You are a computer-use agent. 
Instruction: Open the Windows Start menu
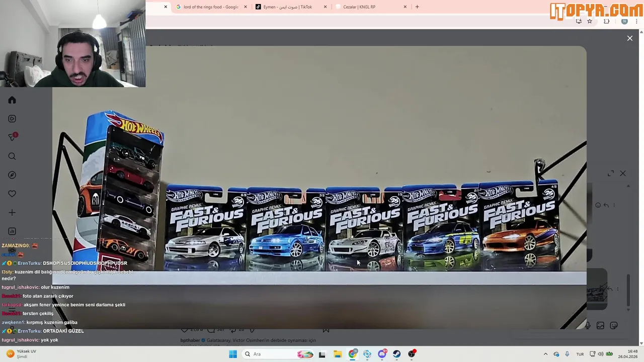click(x=232, y=354)
